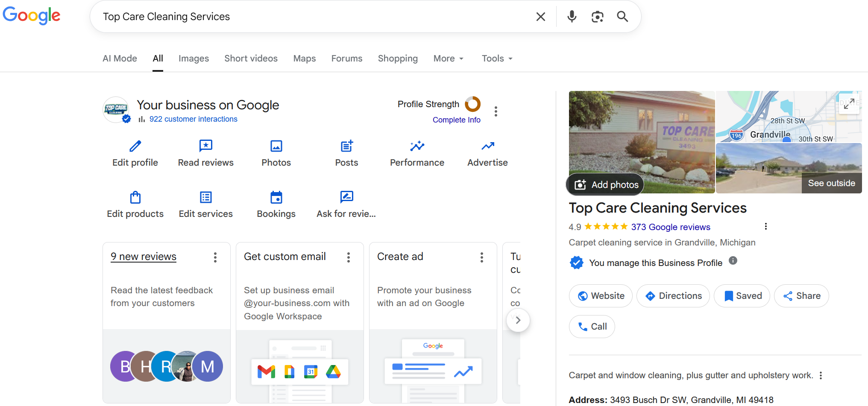Viewport: 868px width, 406px height.
Task: Go to Google homepage logo
Action: [32, 16]
